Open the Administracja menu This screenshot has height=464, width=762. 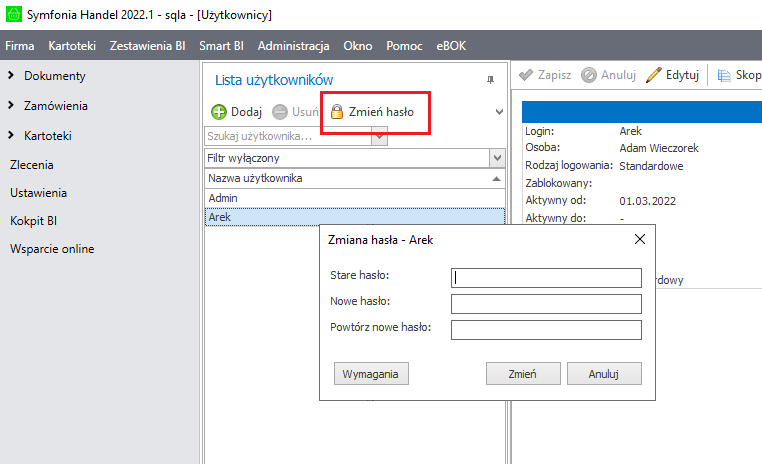coord(293,46)
